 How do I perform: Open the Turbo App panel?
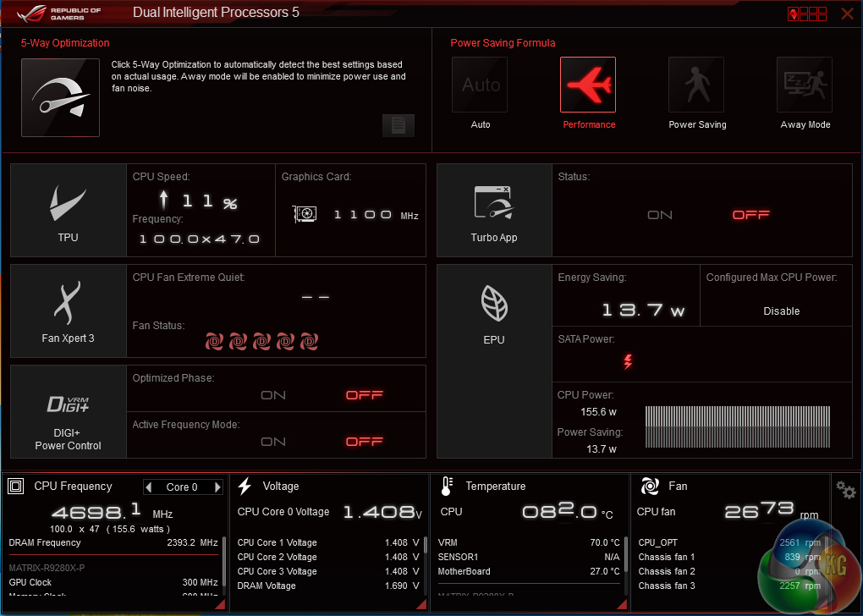tap(494, 211)
